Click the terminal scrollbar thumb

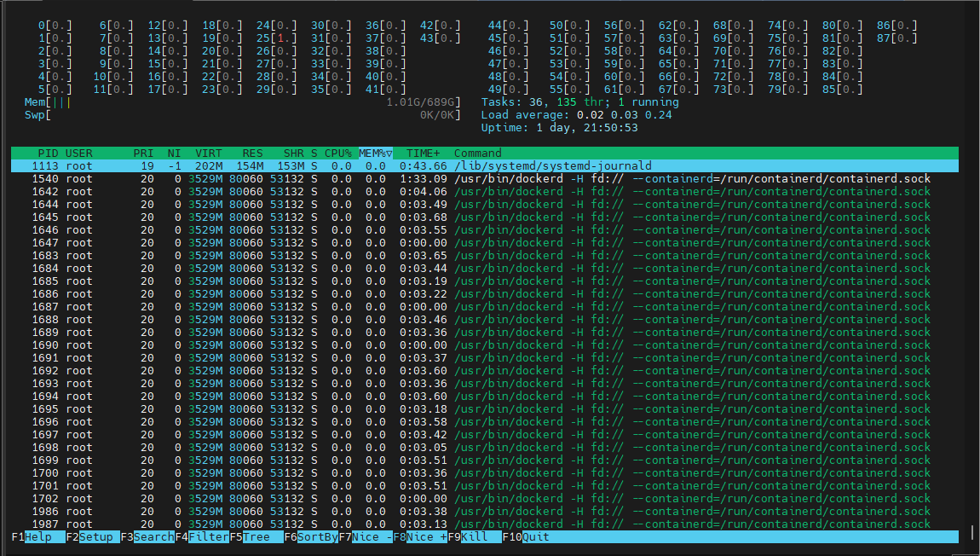tap(972, 532)
